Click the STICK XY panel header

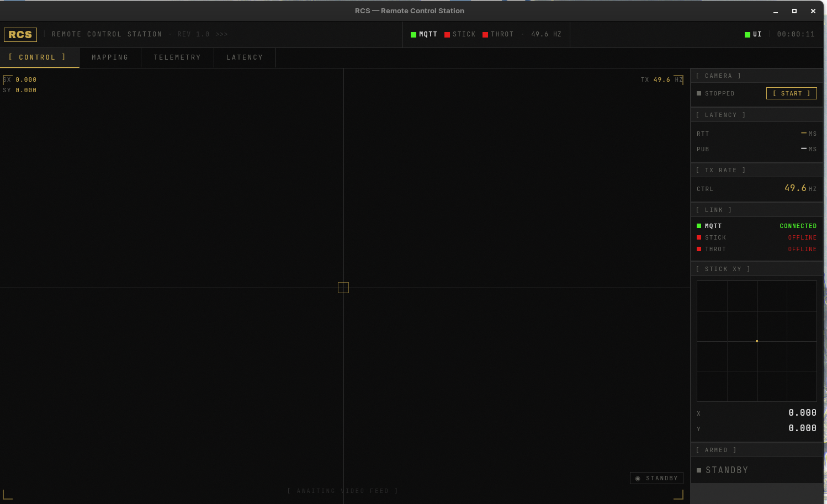pos(757,269)
